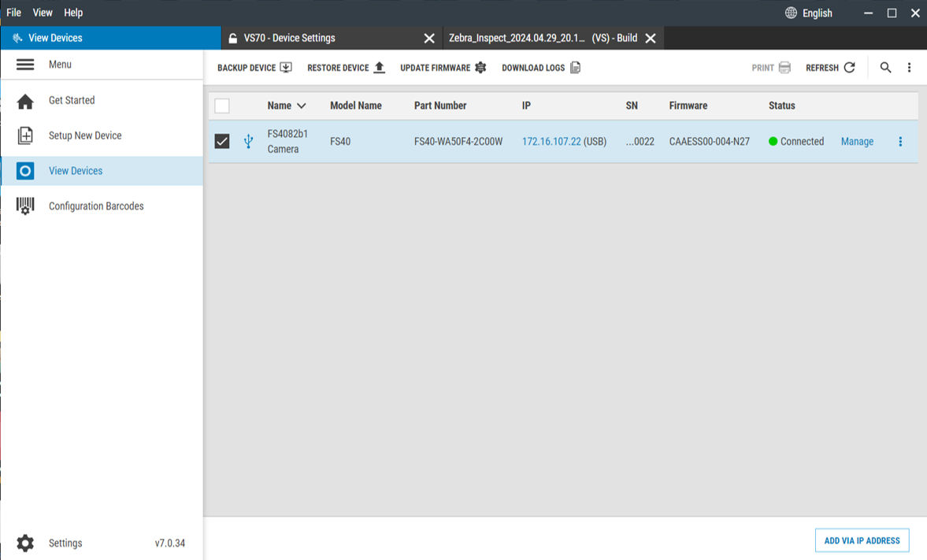Image resolution: width=927 pixels, height=560 pixels.
Task: Open the hamburger Menu icon
Action: 25,65
